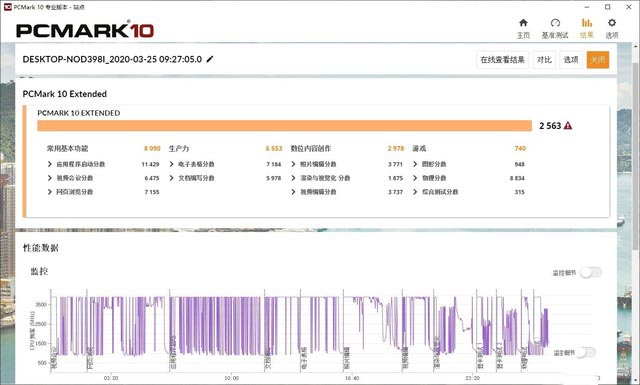
Task: Click the 在线查看结果 button
Action: tap(502, 60)
